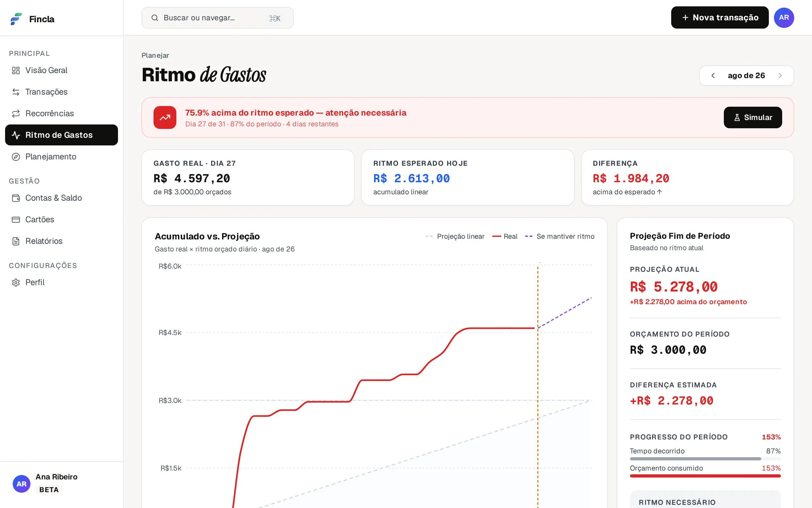Click the Projeção Fim de Período heading

[x=680, y=236]
